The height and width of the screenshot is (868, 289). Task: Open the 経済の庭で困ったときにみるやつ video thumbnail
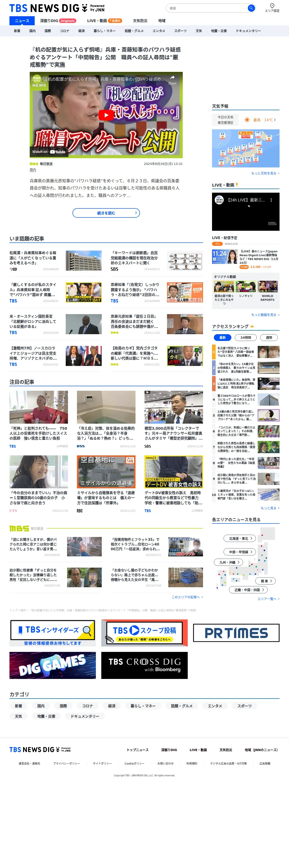(224, 286)
